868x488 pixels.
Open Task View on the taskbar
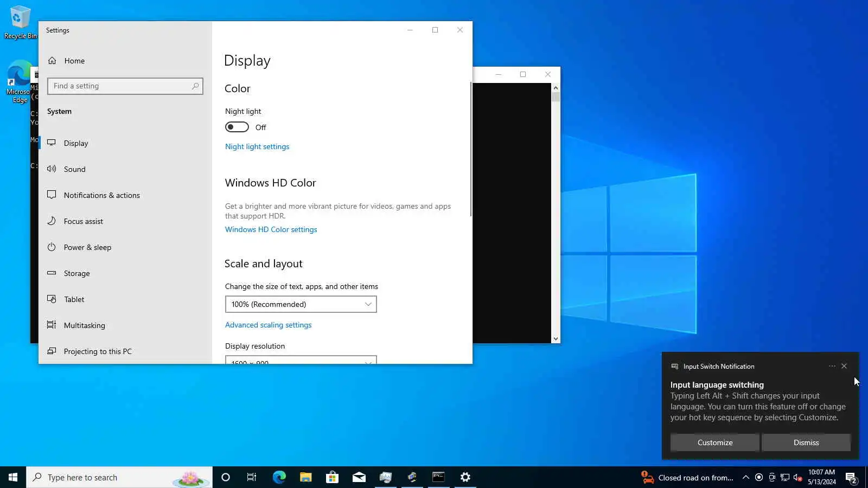(252, 477)
